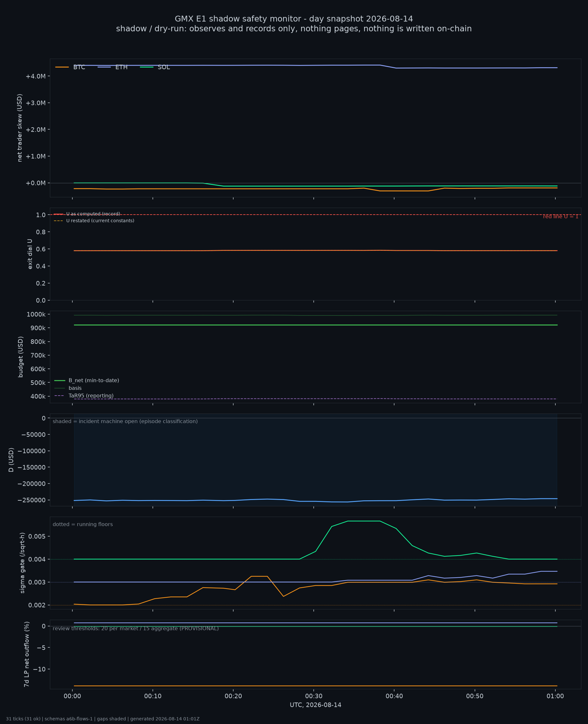This screenshot has width=588, height=724.
Task: Click the ETH legend line swatch
Action: pos(104,68)
